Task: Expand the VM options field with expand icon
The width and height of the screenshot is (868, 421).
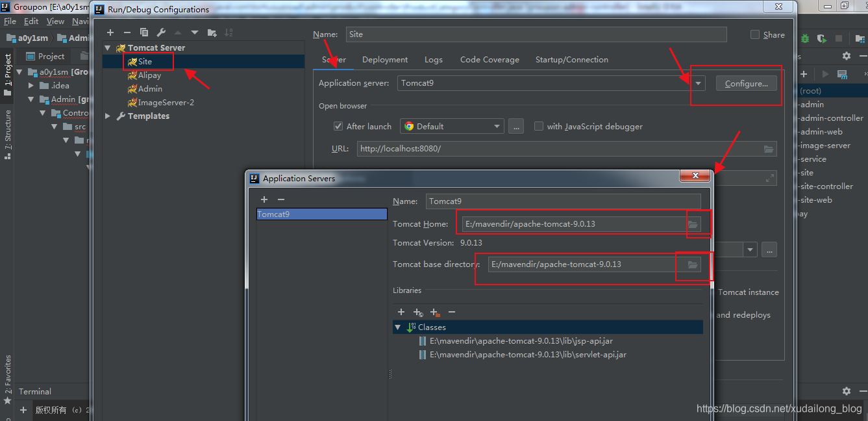Action: (770, 178)
